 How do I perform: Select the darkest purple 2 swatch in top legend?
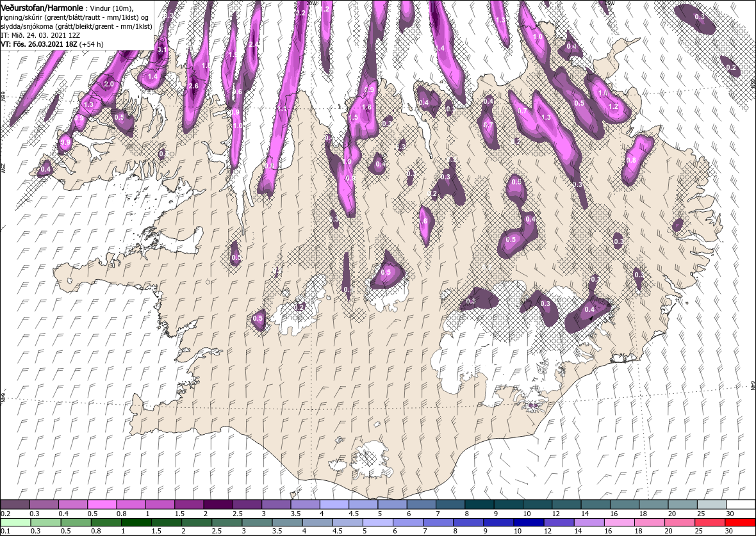218,504
